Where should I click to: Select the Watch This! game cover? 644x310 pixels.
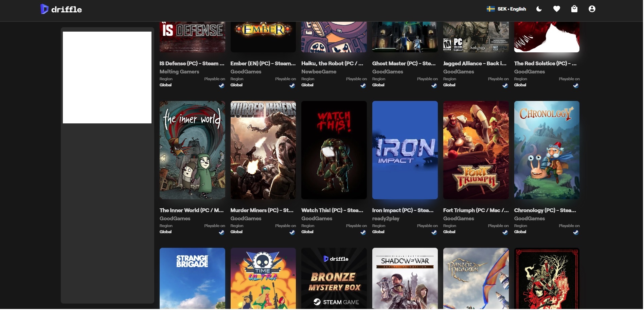tap(334, 150)
